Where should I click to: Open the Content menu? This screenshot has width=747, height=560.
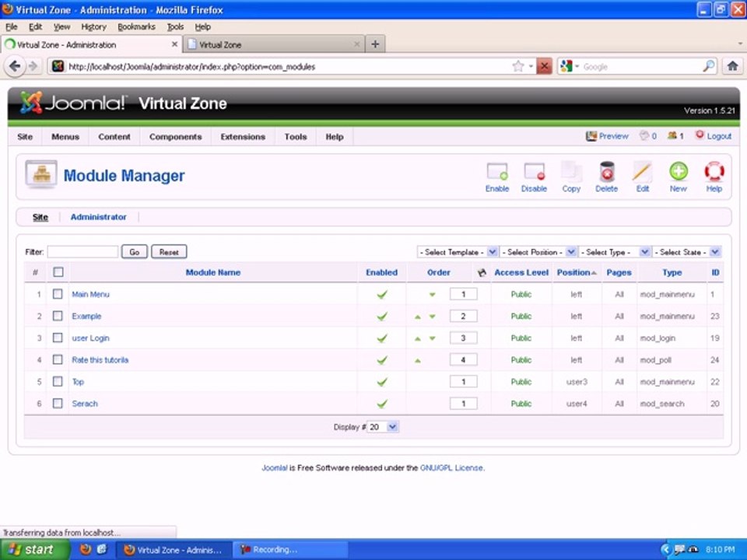click(x=114, y=137)
